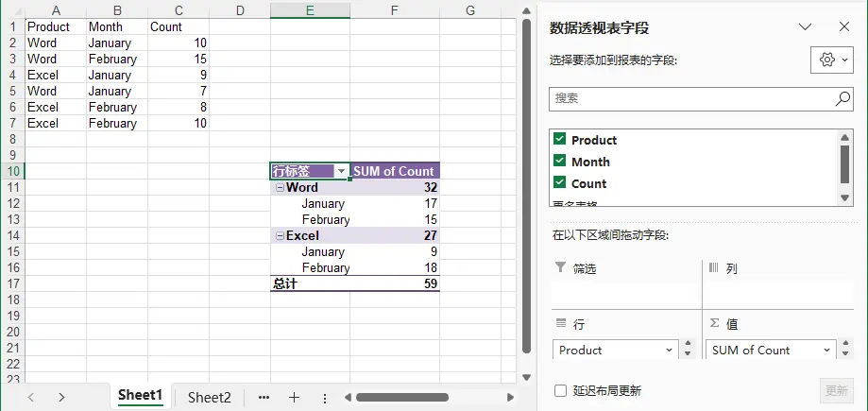This screenshot has height=411, width=868.
Task: Enable the 延迟布局更新 checkbox
Action: pos(560,390)
